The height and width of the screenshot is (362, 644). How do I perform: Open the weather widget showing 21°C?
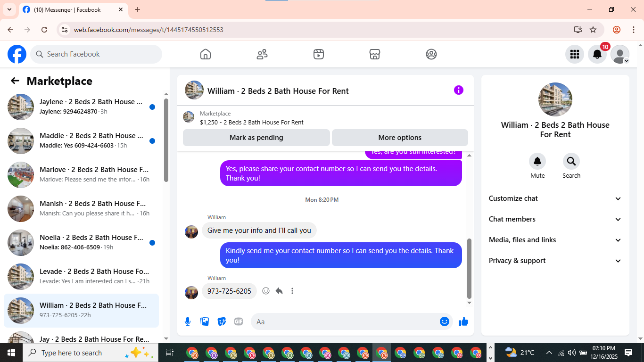coord(520,353)
